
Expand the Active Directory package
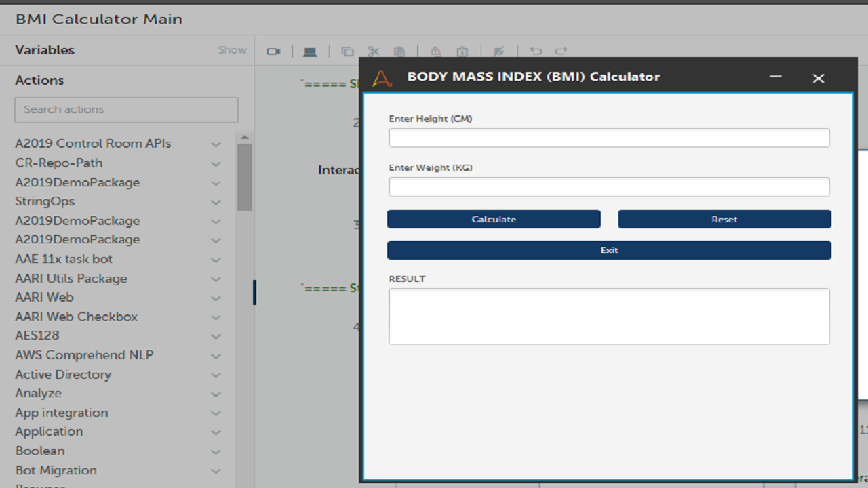pyautogui.click(x=216, y=375)
